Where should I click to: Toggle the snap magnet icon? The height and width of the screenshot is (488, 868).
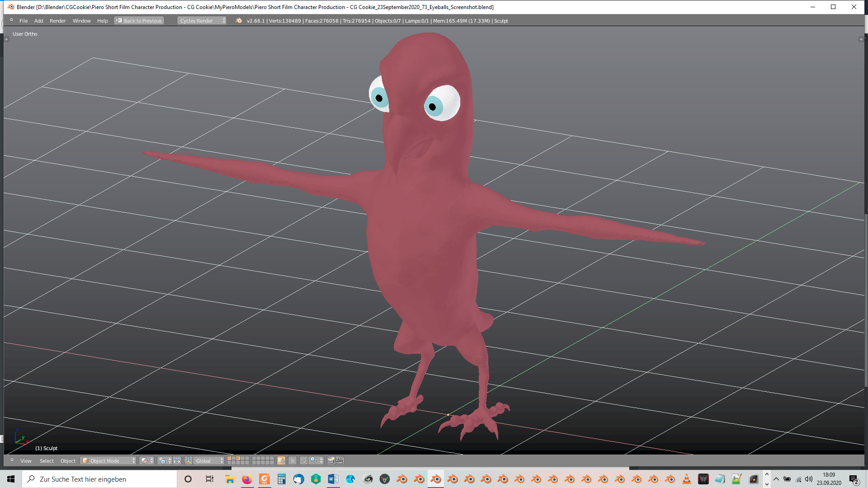pos(304,461)
